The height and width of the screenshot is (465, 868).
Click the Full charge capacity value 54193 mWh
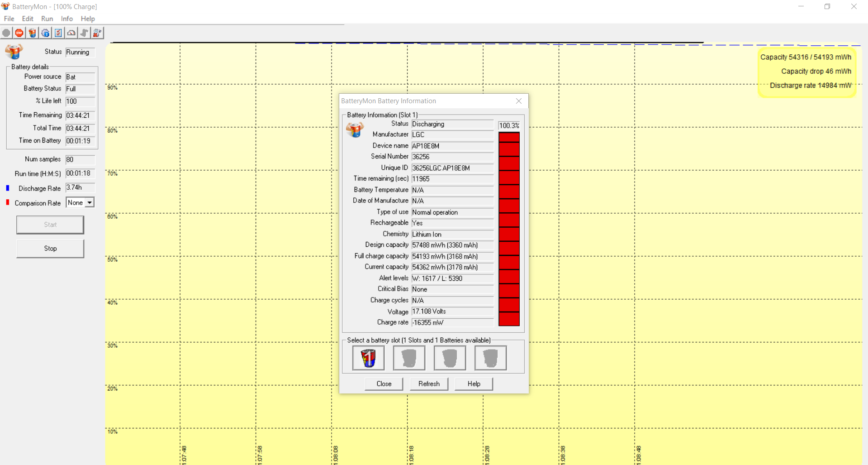452,256
